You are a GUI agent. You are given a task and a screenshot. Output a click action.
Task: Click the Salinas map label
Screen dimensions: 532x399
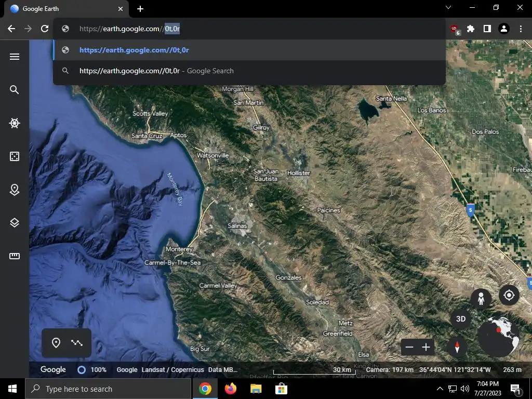pos(237,225)
